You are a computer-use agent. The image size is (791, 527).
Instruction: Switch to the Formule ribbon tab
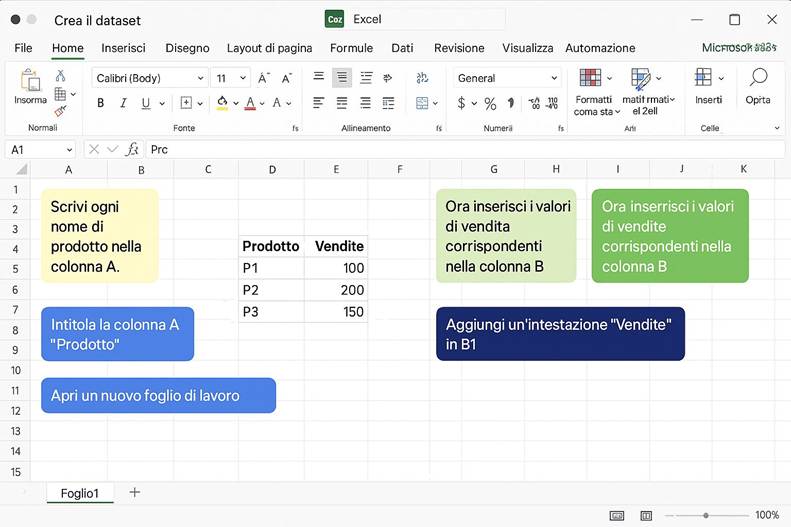351,48
